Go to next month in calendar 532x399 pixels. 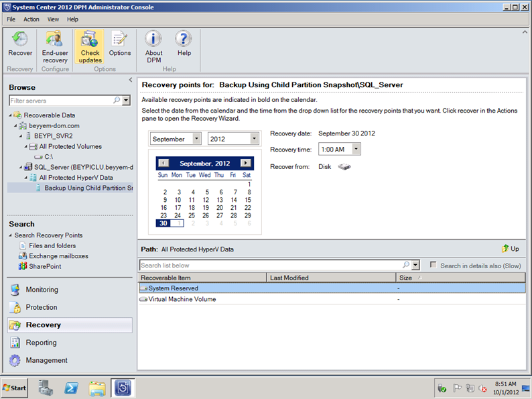coord(246,163)
